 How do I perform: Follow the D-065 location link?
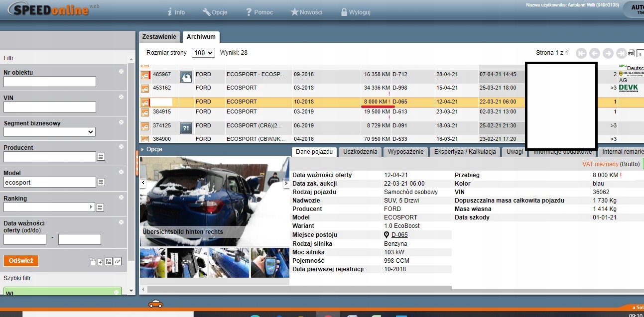[399, 235]
